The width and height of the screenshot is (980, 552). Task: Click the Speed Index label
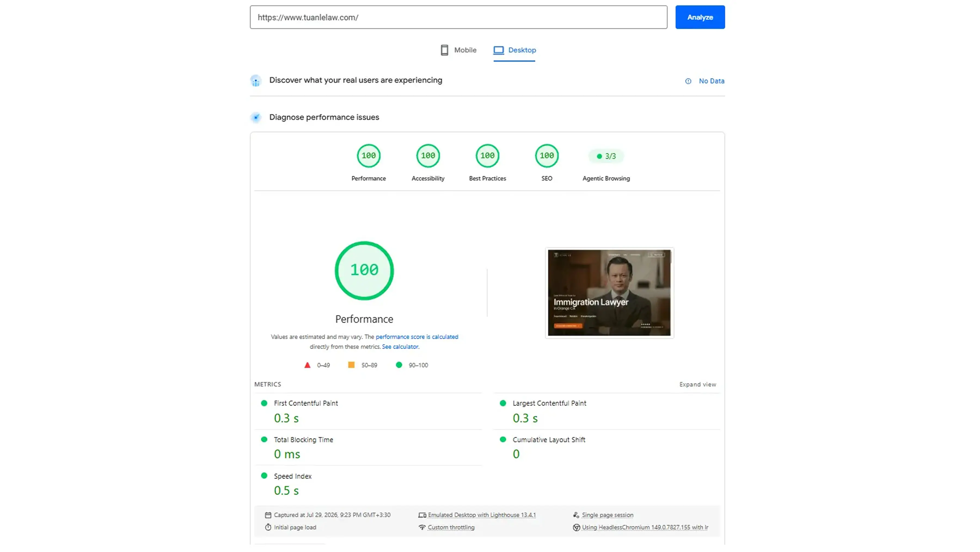click(x=293, y=476)
